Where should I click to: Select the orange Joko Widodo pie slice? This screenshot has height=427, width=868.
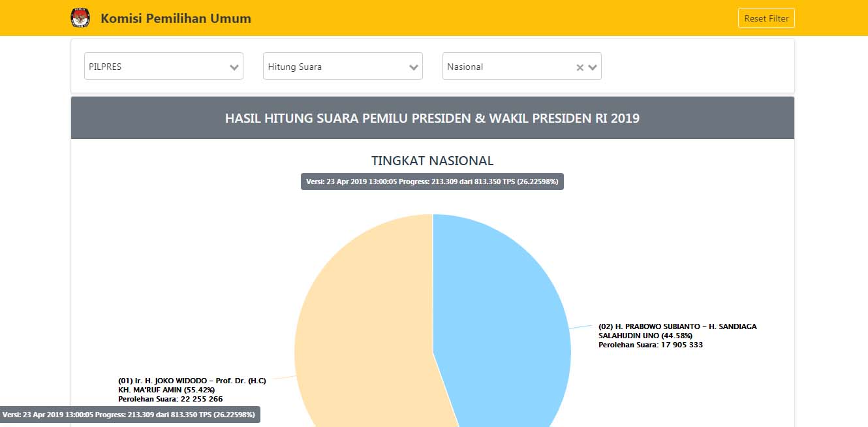(359, 340)
